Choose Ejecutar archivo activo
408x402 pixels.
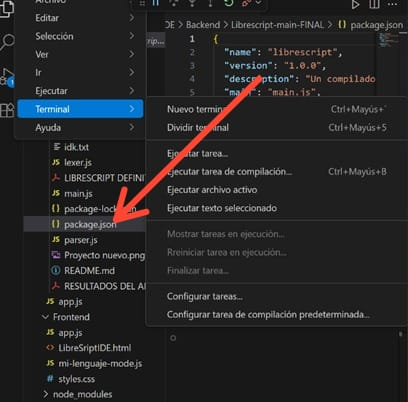[277, 190]
